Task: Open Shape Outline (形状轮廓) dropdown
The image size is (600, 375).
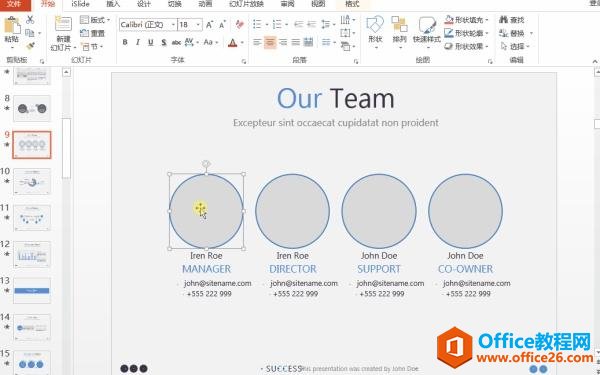Action: 467,33
